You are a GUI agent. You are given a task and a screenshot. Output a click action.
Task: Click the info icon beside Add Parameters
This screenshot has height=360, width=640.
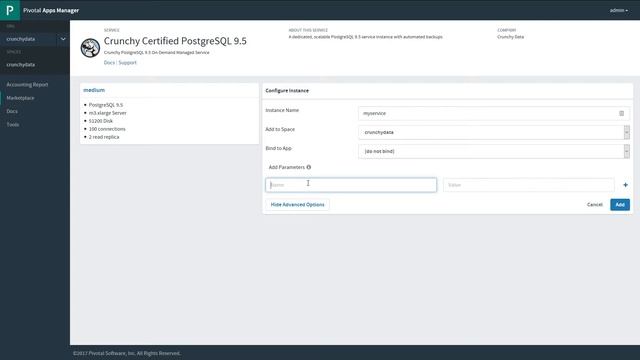[x=309, y=167]
